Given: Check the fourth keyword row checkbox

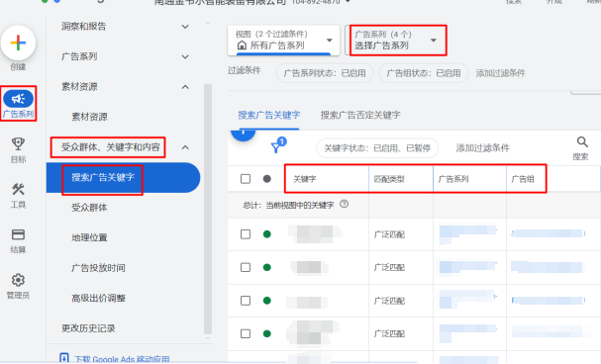Looking at the screenshot, I should click(246, 333).
